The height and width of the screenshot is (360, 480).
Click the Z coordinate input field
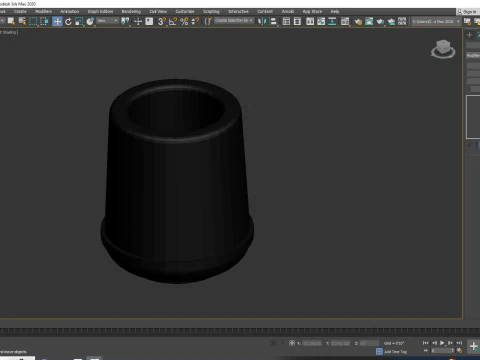pos(369,343)
